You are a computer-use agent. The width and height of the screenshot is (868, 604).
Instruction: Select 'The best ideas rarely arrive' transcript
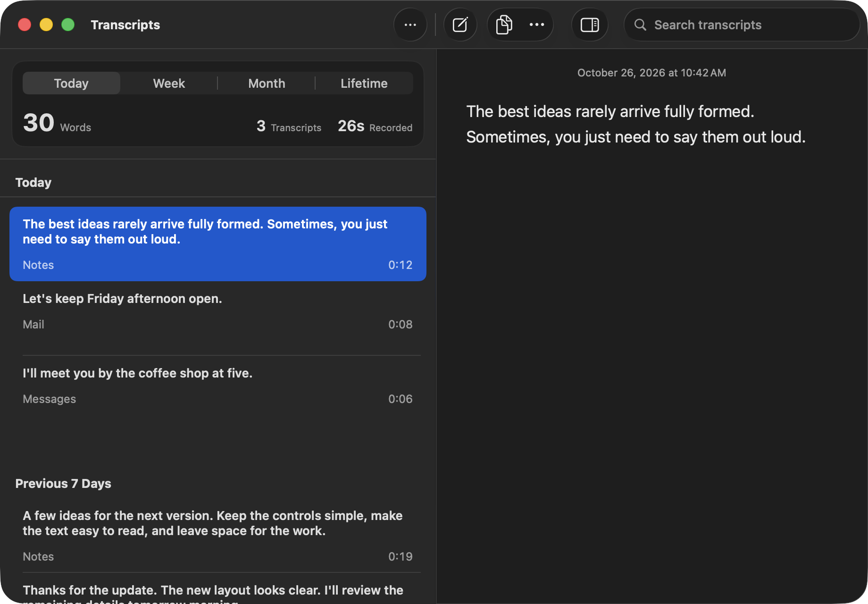pos(218,244)
